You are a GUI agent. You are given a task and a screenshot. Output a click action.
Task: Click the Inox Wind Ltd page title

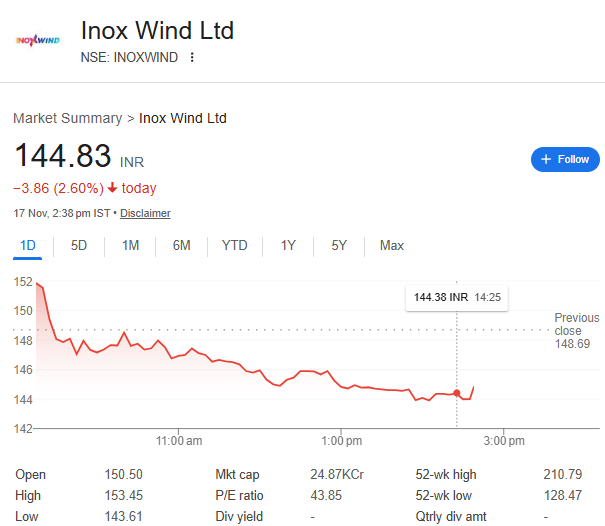[x=157, y=31]
